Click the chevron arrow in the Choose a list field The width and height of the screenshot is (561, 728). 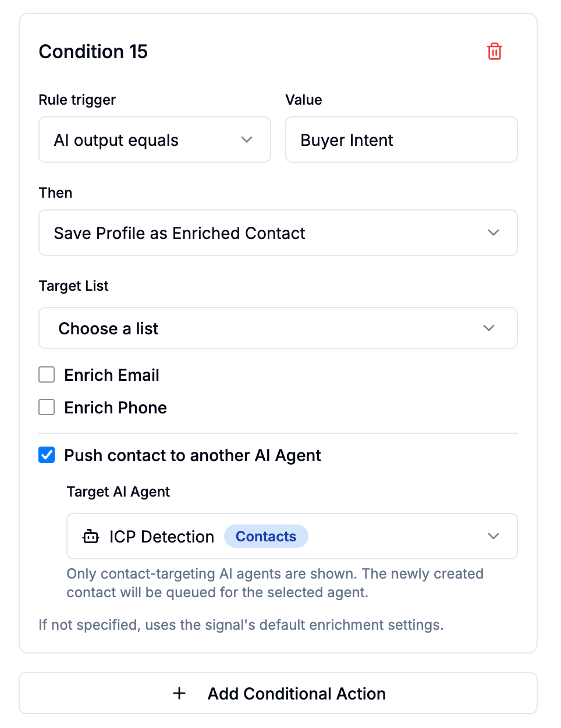coord(489,328)
